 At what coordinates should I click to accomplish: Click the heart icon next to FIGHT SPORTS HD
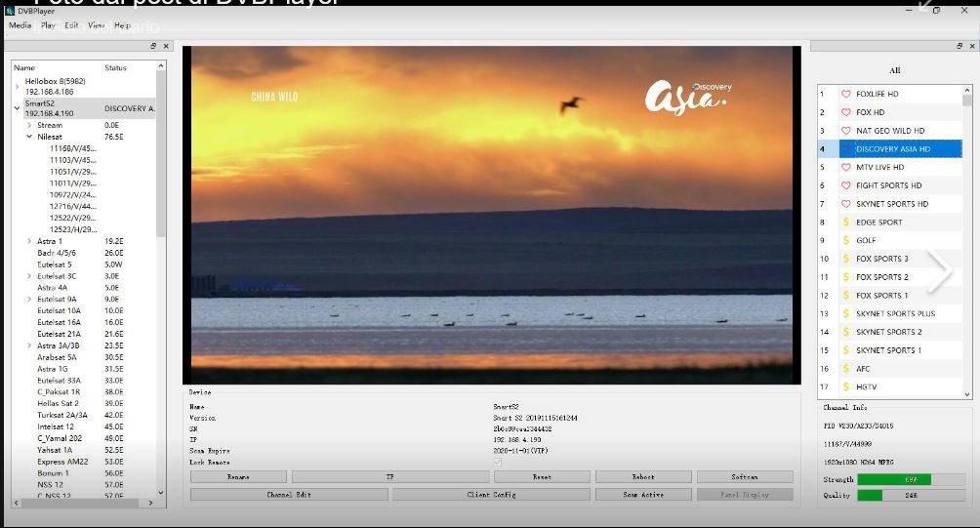pos(845,185)
